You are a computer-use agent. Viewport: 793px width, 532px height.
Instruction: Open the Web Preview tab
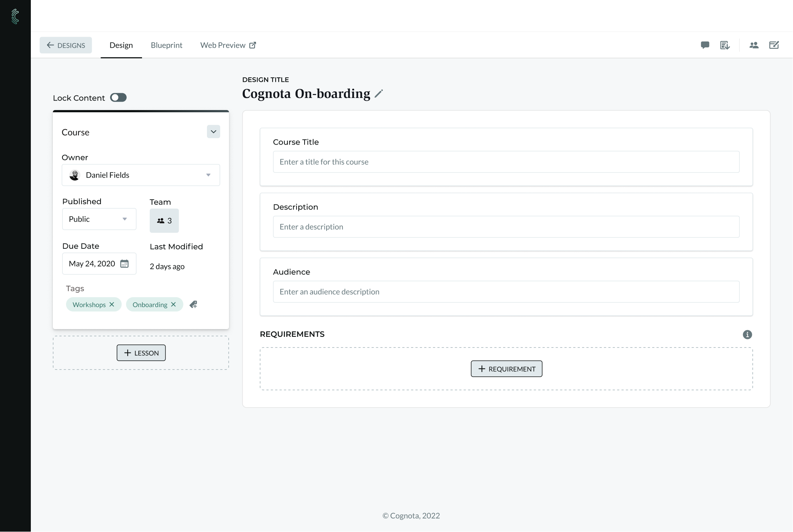(x=228, y=44)
